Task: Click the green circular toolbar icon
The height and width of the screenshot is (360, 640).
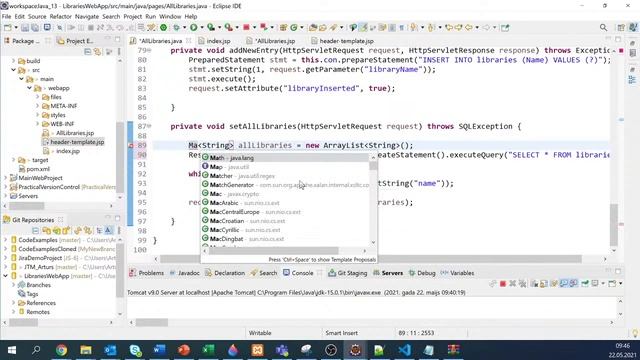Action: point(163,28)
